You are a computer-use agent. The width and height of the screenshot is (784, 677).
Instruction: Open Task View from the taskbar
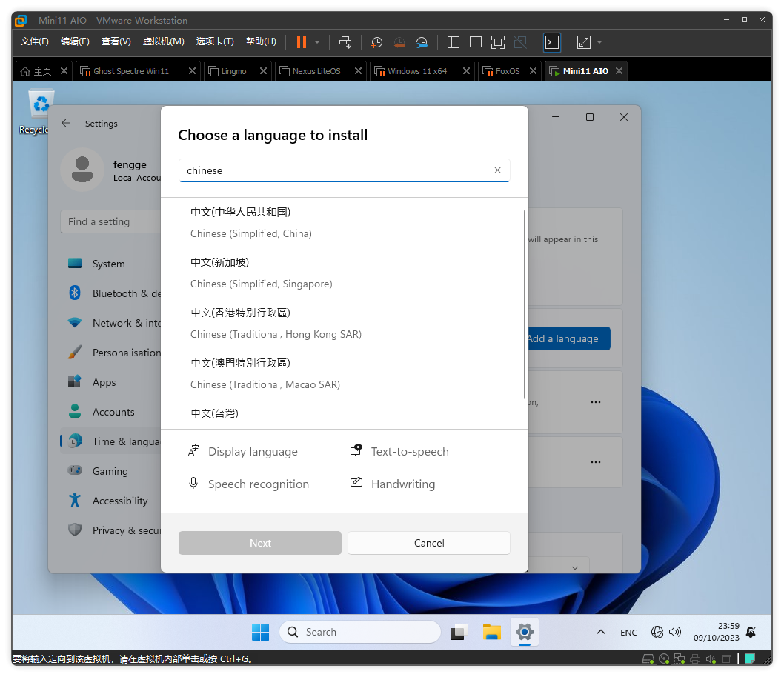pos(459,632)
